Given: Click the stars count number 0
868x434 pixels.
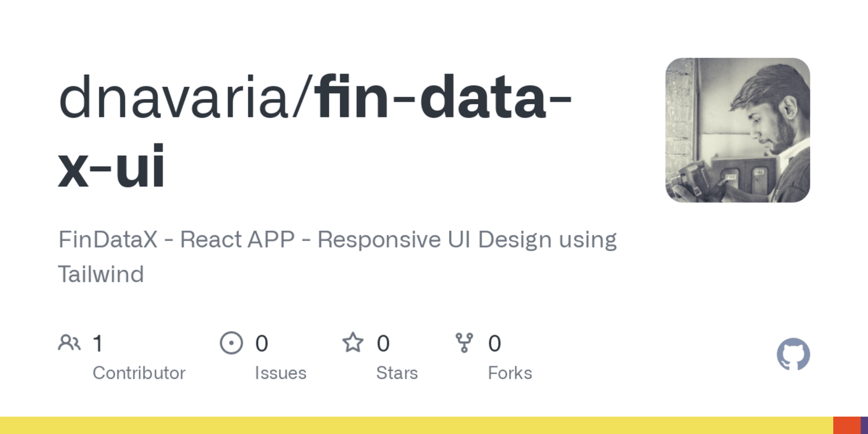Looking at the screenshot, I should click(x=383, y=344).
